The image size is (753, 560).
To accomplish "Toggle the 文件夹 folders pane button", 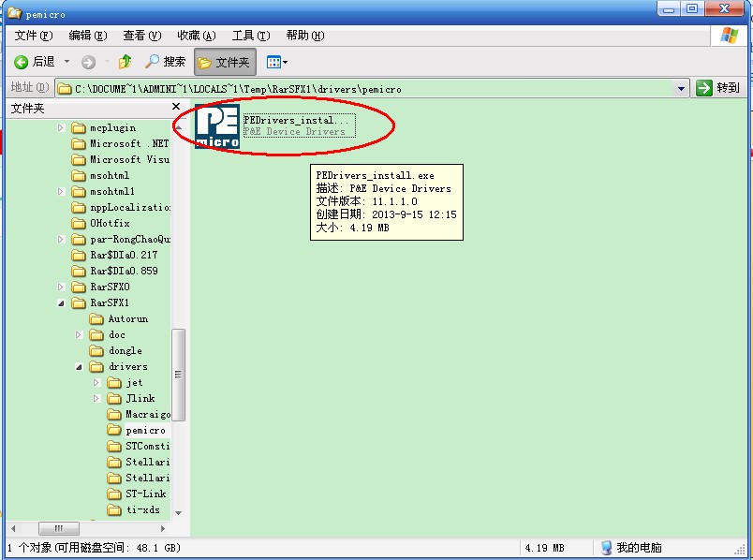I will (225, 62).
